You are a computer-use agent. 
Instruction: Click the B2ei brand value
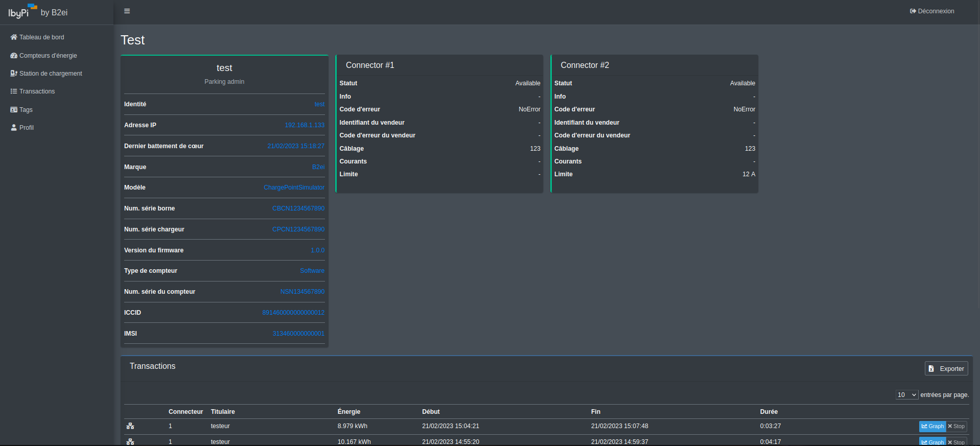[318, 167]
